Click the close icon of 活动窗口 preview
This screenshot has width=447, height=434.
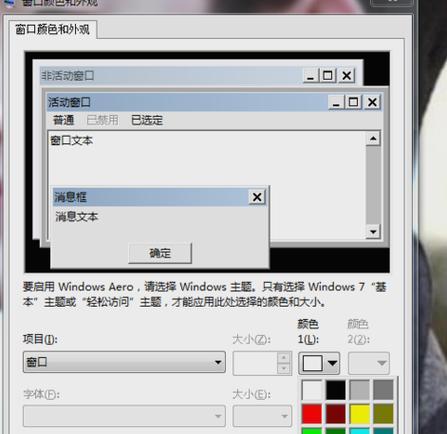click(372, 102)
